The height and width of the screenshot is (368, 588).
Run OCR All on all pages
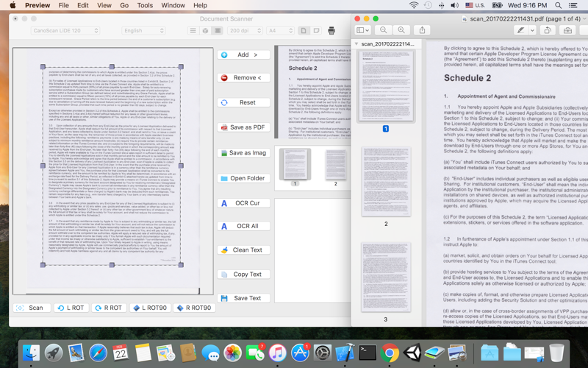click(244, 226)
